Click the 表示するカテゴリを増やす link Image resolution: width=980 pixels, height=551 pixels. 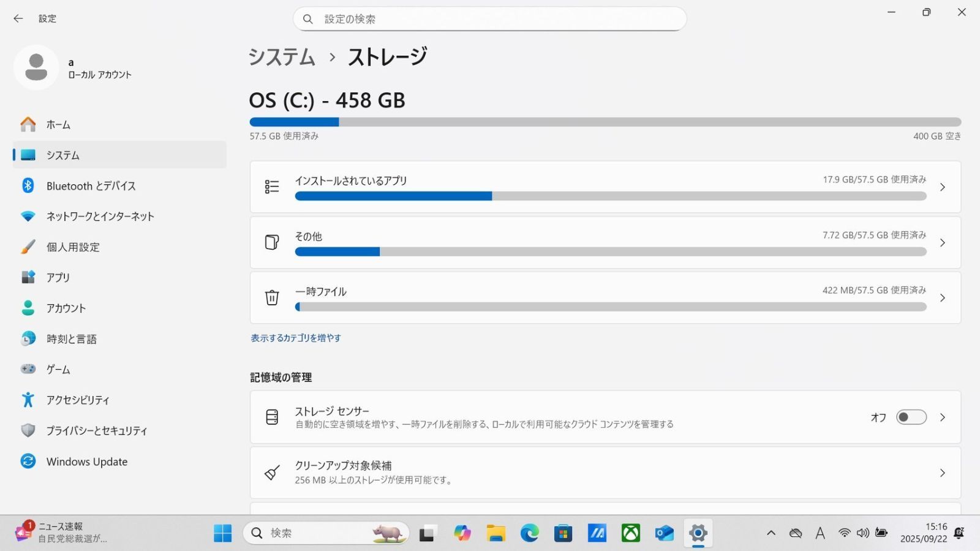pos(295,337)
